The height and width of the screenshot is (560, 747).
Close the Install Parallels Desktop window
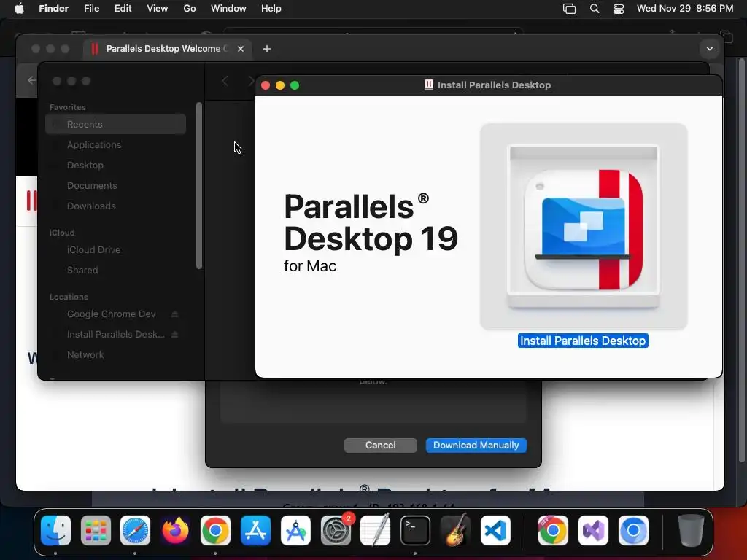[x=266, y=85]
